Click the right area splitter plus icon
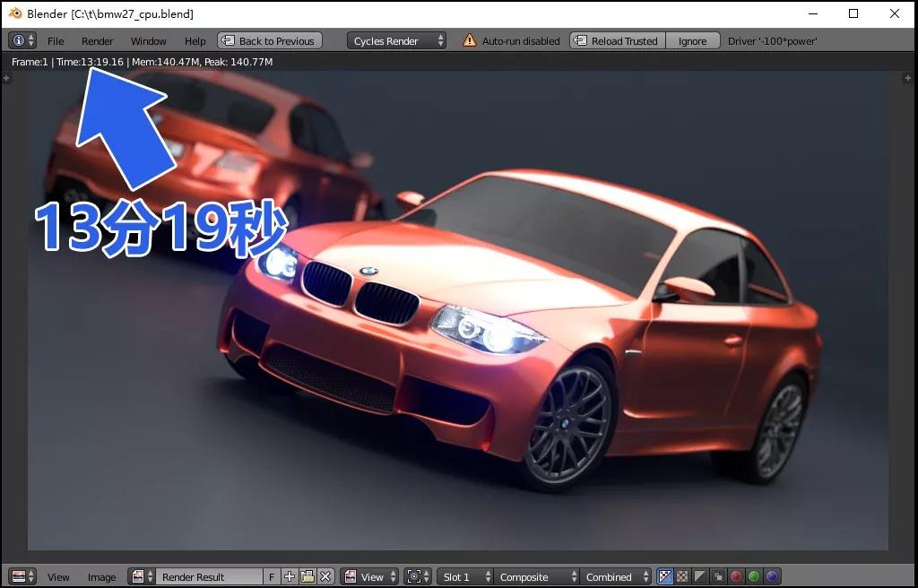Viewport: 918px width, 588px height. [x=909, y=78]
